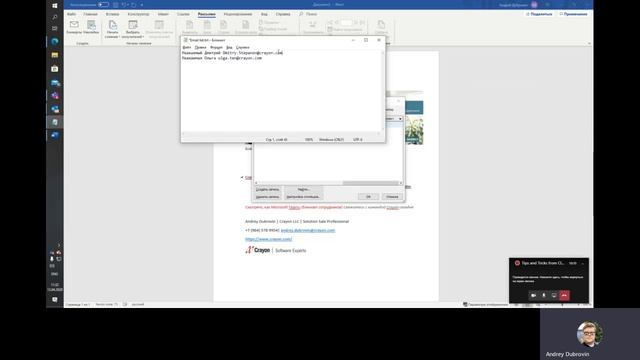Open Microsoft Store from taskbar
This screenshot has height=360, width=640.
click(55, 69)
